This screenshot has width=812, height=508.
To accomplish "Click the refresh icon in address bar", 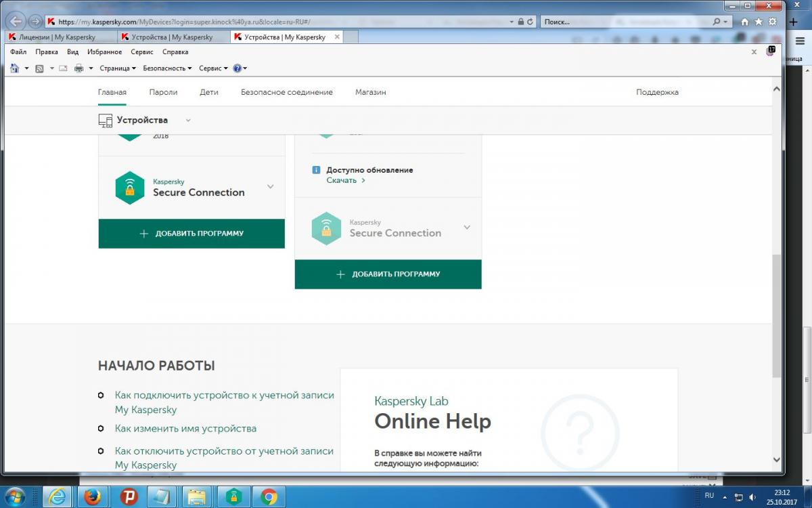I will [x=530, y=22].
